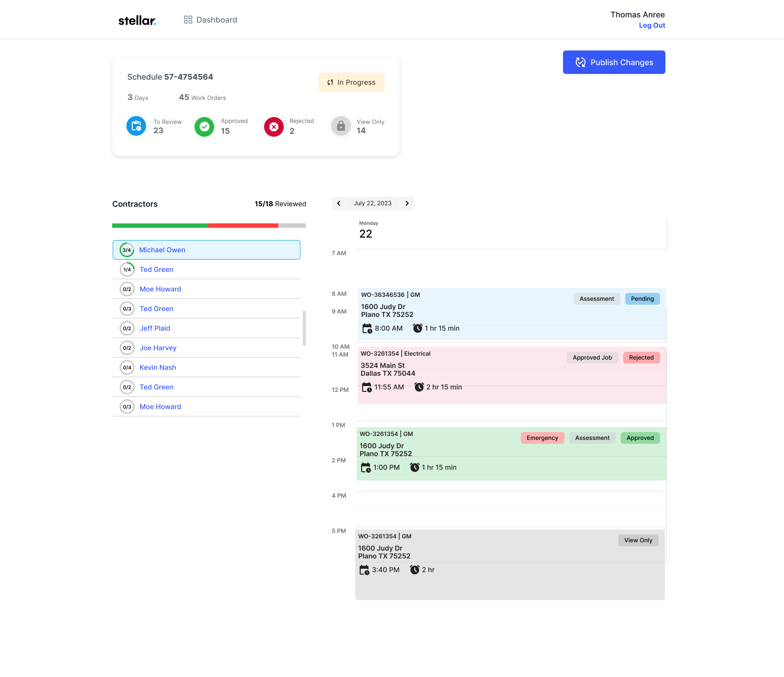This screenshot has height=677, width=784.
Task: Go to previous date with left chevron
Action: click(x=339, y=203)
